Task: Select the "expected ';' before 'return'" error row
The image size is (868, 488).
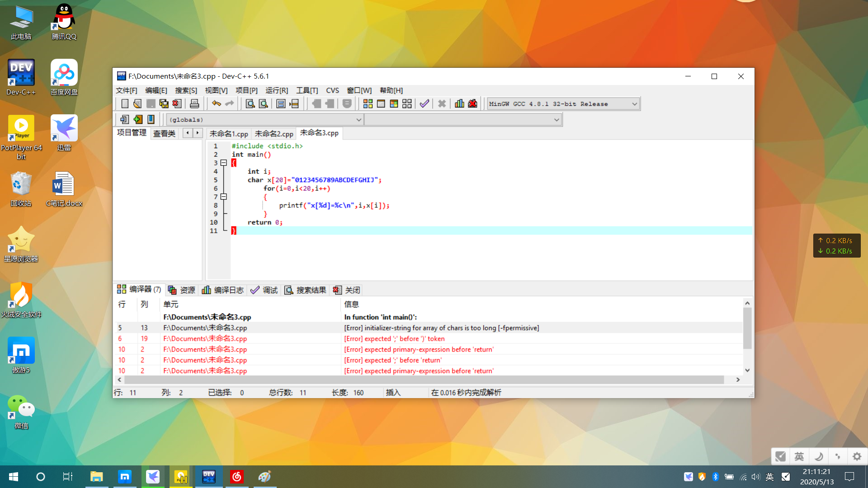Action: point(429,360)
